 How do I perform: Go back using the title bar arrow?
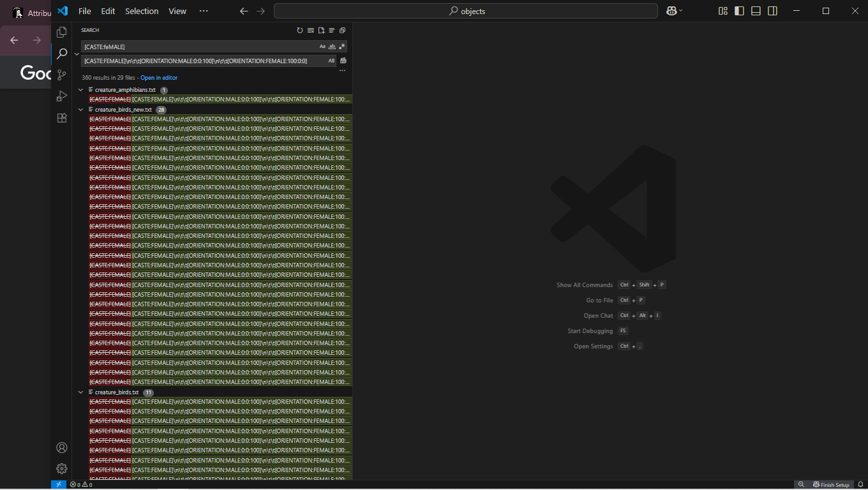pos(244,11)
